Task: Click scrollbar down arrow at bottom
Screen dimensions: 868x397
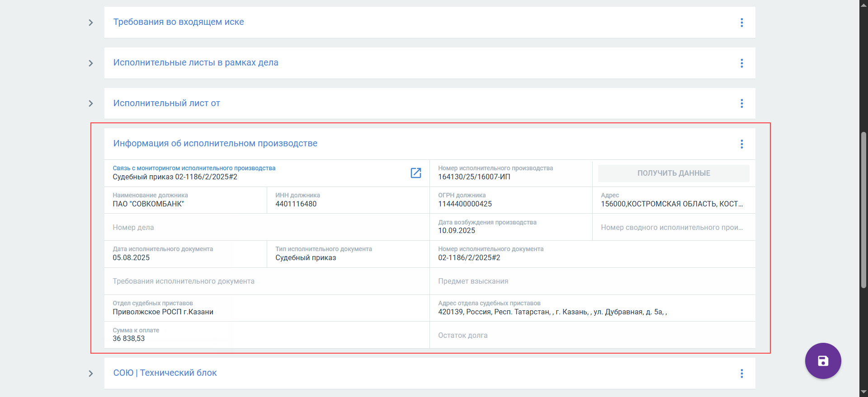Action: pos(863,392)
